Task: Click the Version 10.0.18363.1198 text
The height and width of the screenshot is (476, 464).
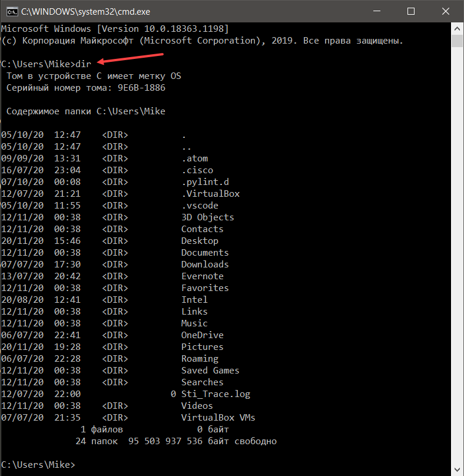Action: [163, 29]
